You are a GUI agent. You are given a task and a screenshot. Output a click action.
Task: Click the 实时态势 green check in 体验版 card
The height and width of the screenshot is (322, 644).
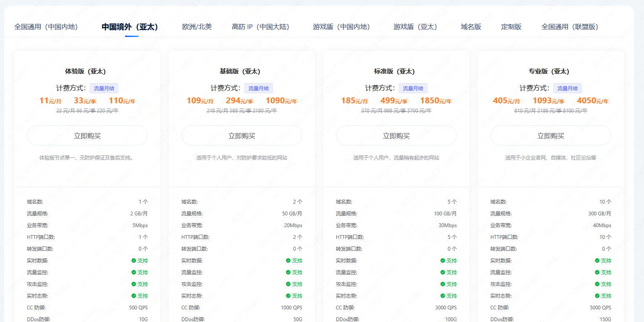[134, 296]
